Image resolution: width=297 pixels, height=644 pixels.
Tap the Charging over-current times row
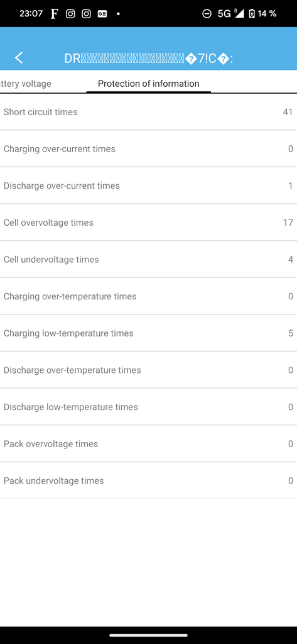coord(148,148)
